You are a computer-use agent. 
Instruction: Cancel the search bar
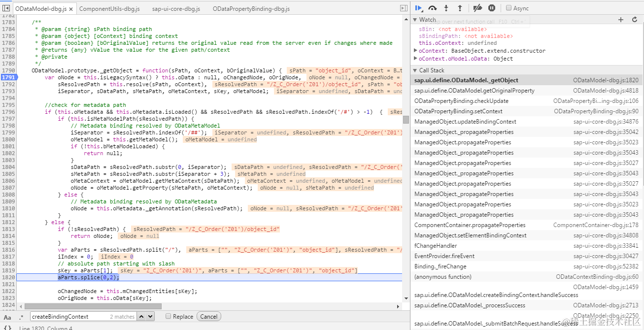208,316
